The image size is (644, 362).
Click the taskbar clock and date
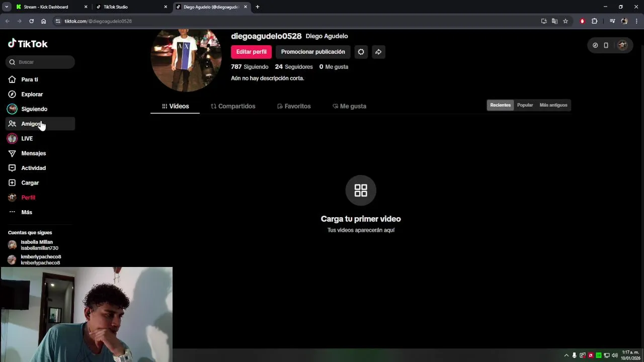point(630,355)
